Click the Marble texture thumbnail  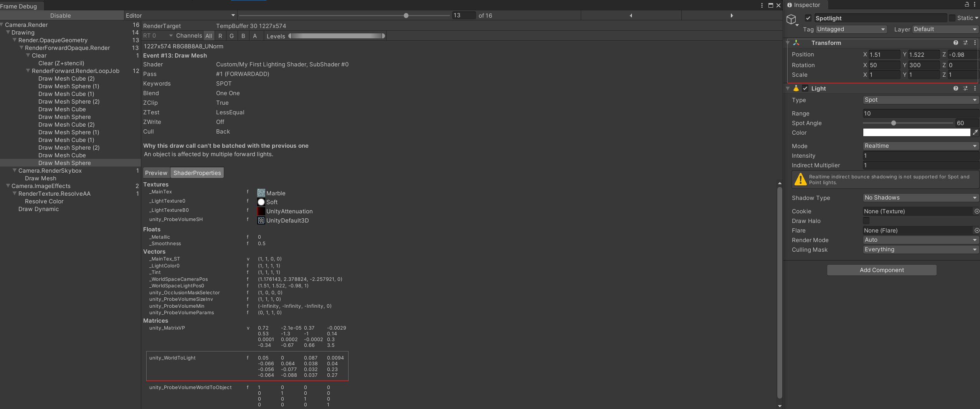(261, 193)
